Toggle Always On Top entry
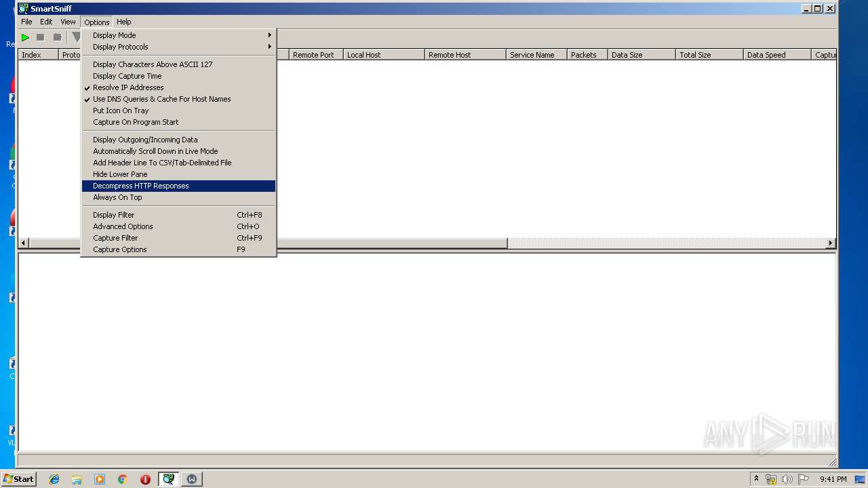Image resolution: width=868 pixels, height=488 pixels. click(x=179, y=197)
